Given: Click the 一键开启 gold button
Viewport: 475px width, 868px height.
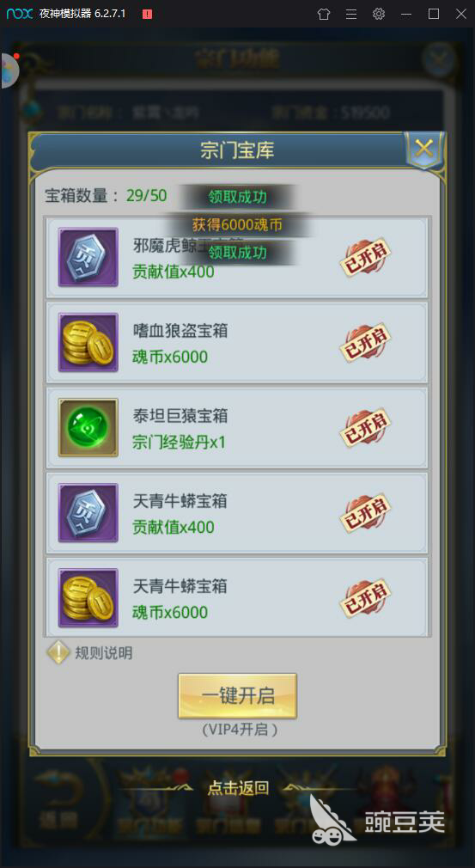Looking at the screenshot, I should pos(237,696).
